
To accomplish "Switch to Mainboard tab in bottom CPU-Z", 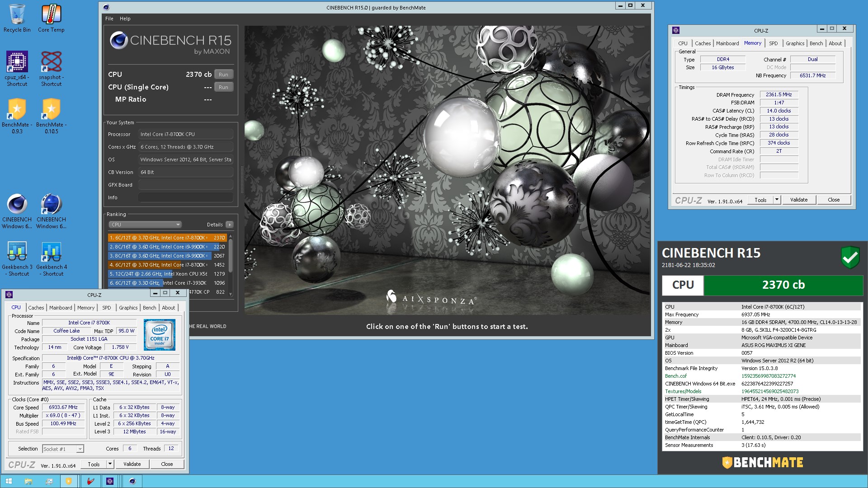I will 61,308.
